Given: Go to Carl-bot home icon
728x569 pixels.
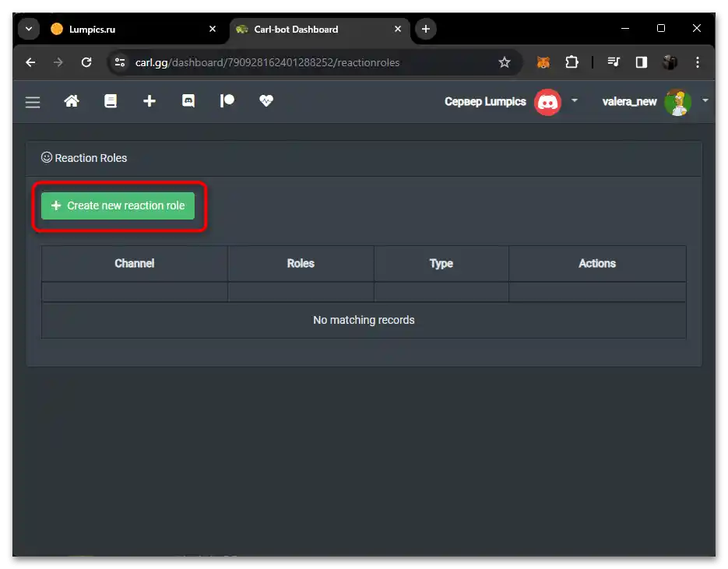Looking at the screenshot, I should 72,100.
